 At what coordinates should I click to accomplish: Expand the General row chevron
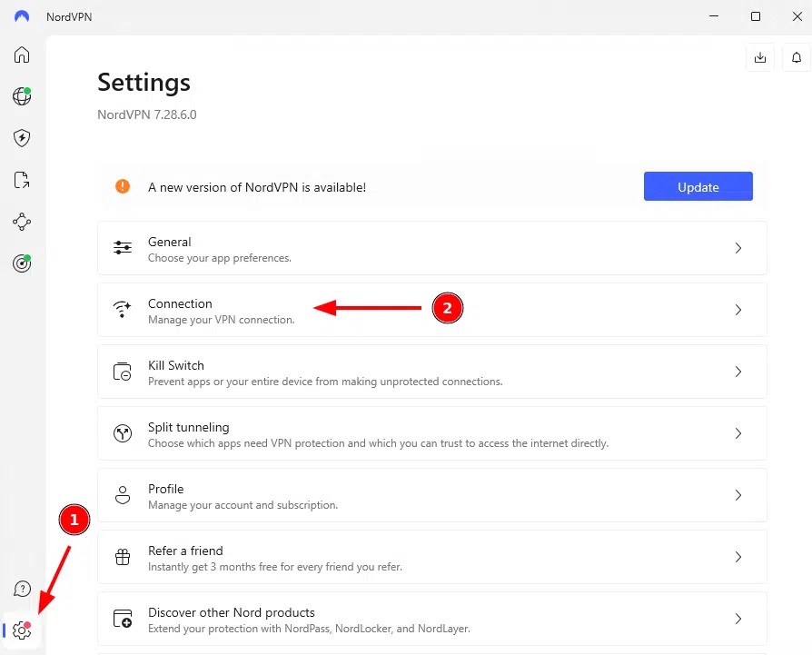[x=738, y=248]
